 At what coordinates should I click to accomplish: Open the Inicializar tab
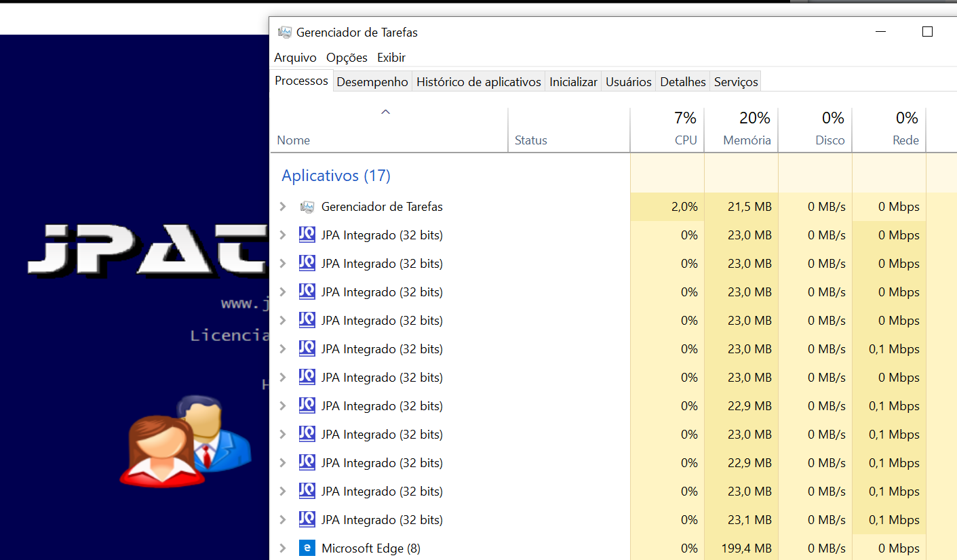click(573, 82)
